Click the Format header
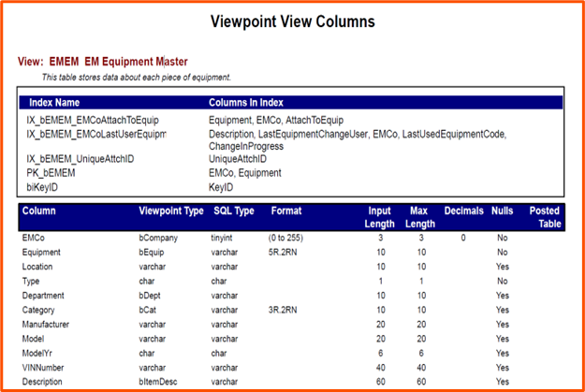The height and width of the screenshot is (392, 585). tap(286, 211)
